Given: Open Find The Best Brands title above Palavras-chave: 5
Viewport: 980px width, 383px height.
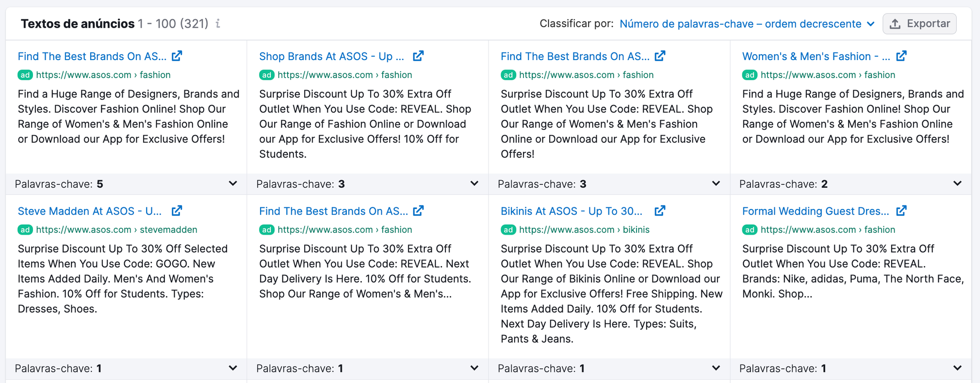Looking at the screenshot, I should pos(92,56).
